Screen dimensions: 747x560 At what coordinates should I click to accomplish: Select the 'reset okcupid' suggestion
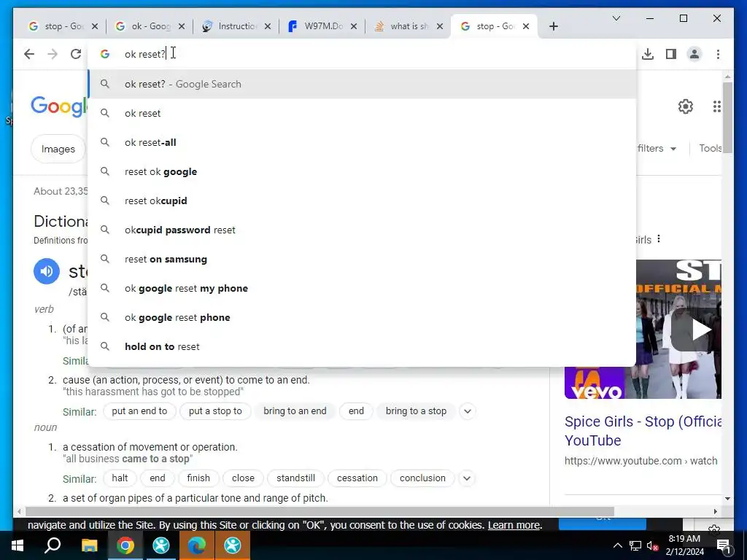point(362,201)
